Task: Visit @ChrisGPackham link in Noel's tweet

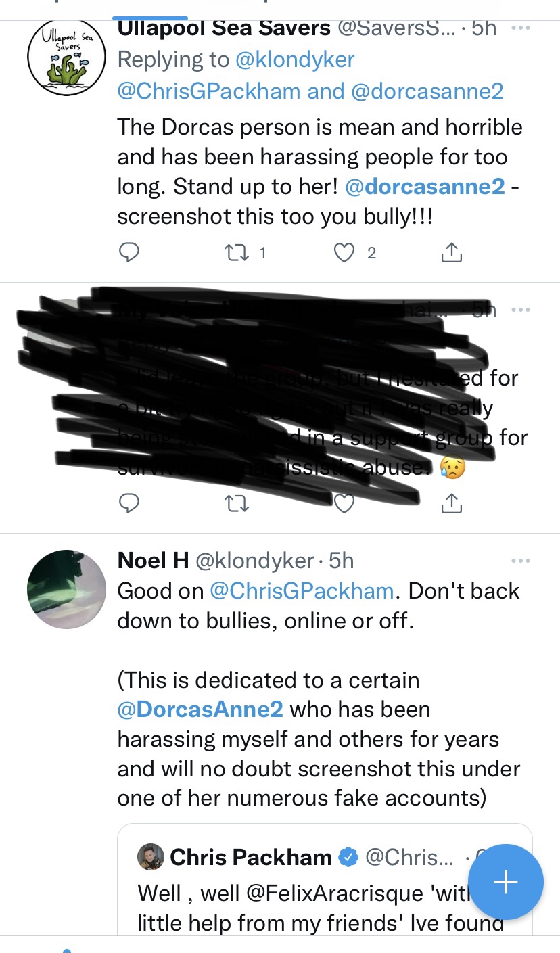Action: (302, 590)
